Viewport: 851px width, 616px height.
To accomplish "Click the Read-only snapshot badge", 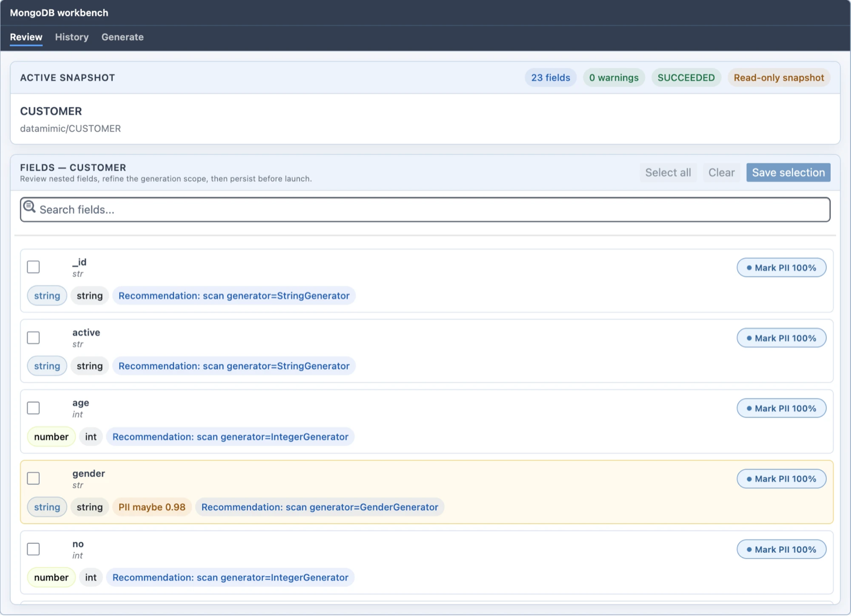I will [779, 78].
